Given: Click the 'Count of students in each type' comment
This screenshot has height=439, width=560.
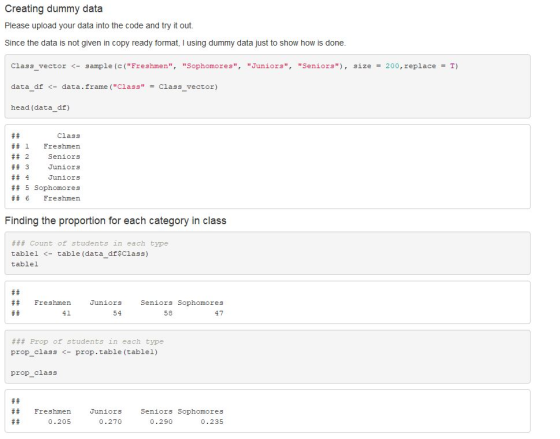Looking at the screenshot, I should coord(90,244).
